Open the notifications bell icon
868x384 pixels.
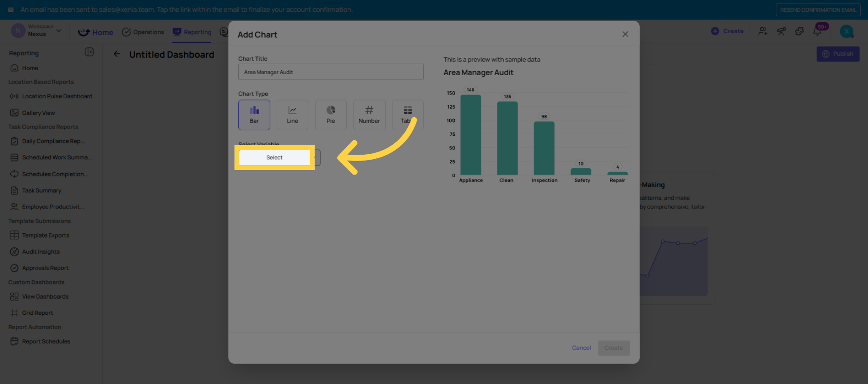click(817, 31)
